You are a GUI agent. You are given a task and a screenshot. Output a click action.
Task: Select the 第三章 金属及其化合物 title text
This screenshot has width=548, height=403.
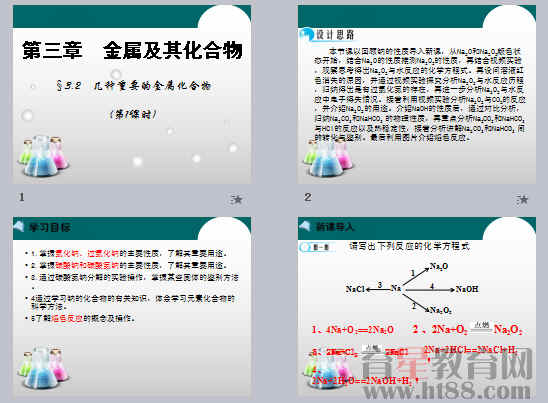point(132,50)
